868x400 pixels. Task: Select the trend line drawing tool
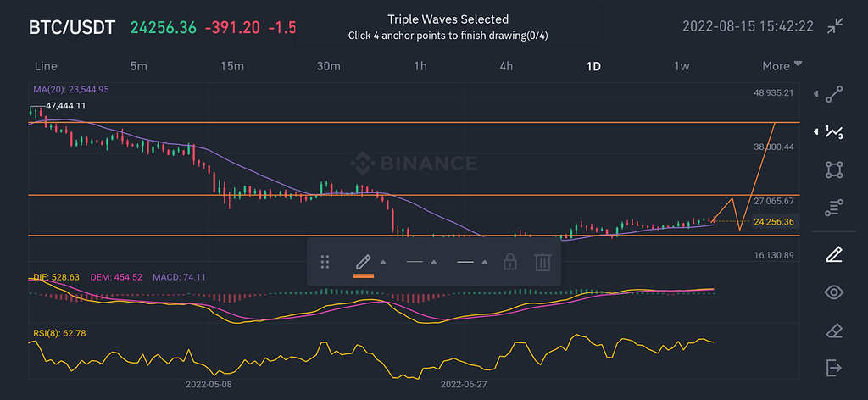(x=835, y=93)
